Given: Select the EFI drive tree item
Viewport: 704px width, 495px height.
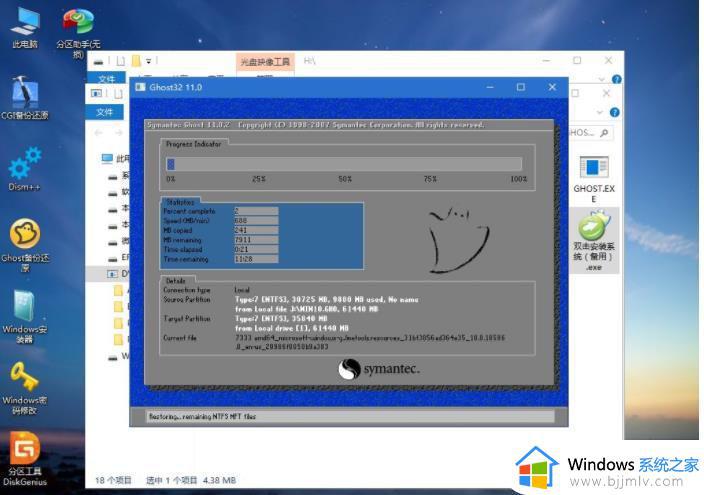Looking at the screenshot, I should (119, 257).
